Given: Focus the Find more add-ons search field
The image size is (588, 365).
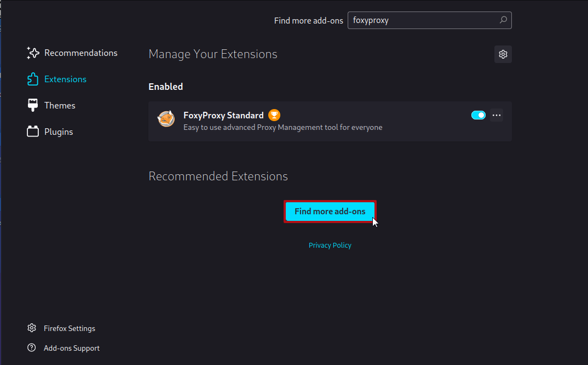Looking at the screenshot, I should click(429, 20).
